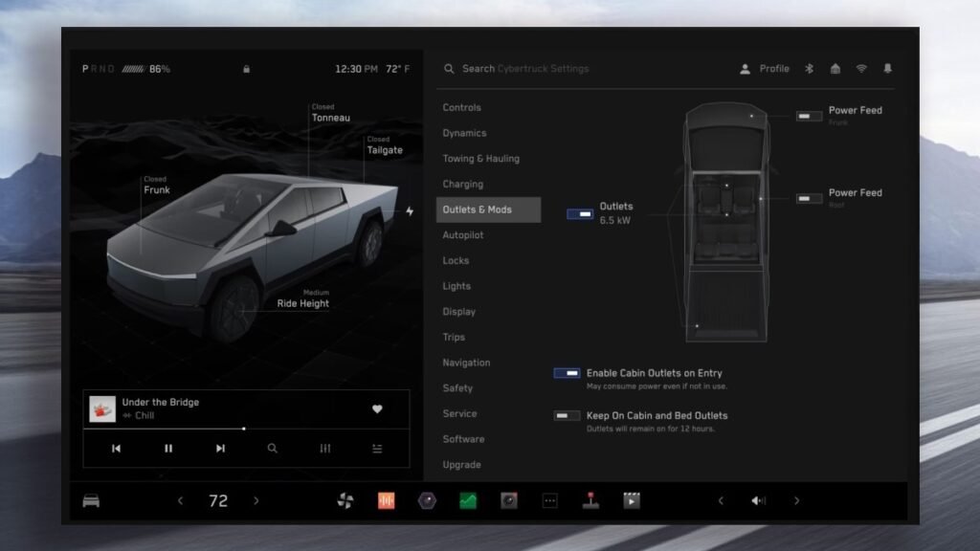Toggle the 6.5 kW Outlets switch
980x551 pixels.
point(580,214)
